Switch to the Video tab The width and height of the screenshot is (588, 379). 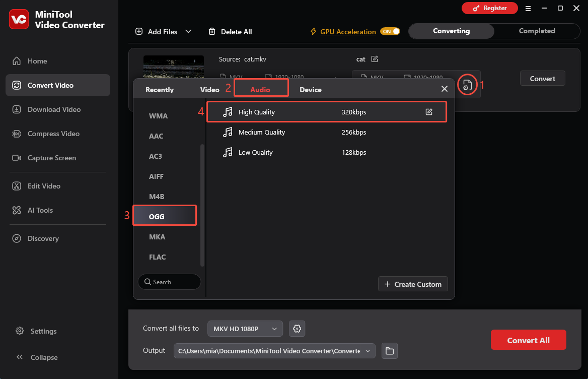point(209,90)
